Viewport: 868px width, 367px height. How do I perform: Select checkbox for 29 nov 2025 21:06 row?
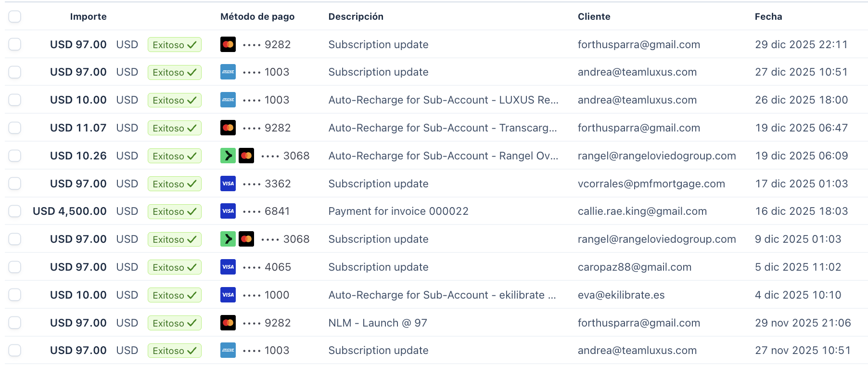[x=15, y=323]
